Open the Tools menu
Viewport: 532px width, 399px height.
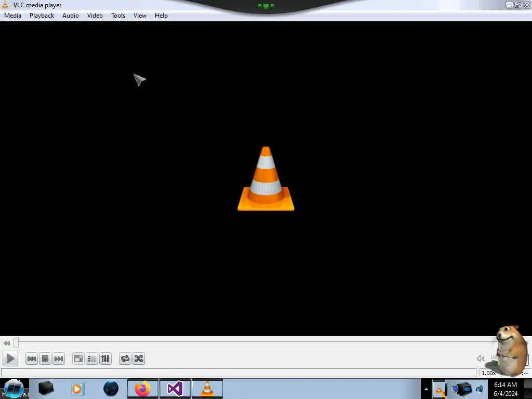[x=118, y=16]
